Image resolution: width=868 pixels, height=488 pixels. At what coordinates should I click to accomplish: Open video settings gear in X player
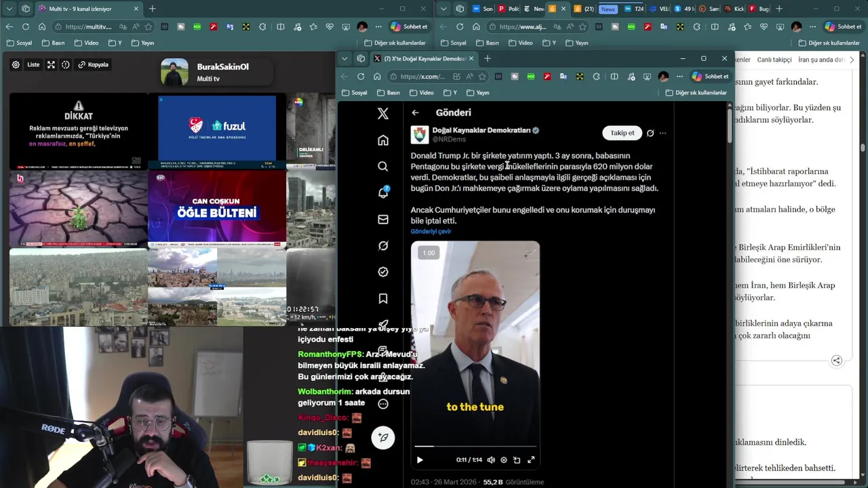coord(503,460)
